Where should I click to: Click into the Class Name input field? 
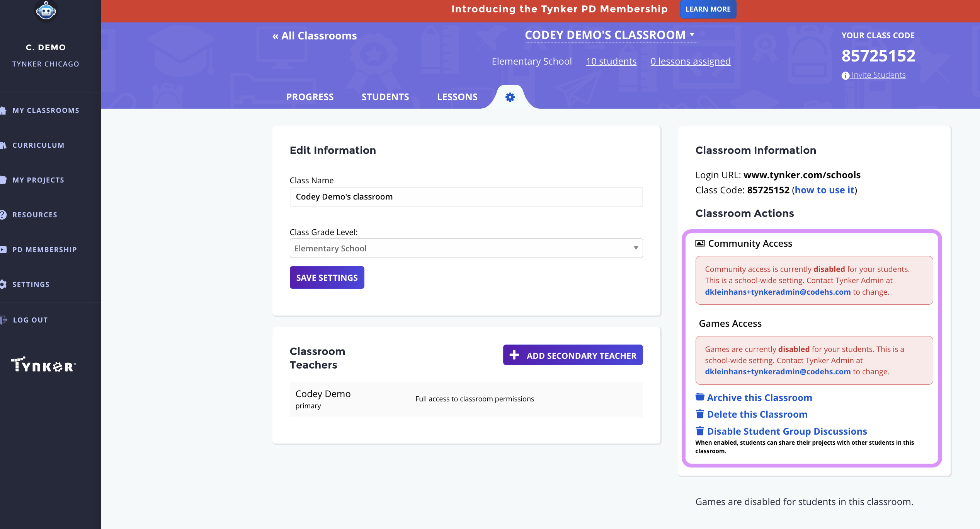click(x=466, y=197)
